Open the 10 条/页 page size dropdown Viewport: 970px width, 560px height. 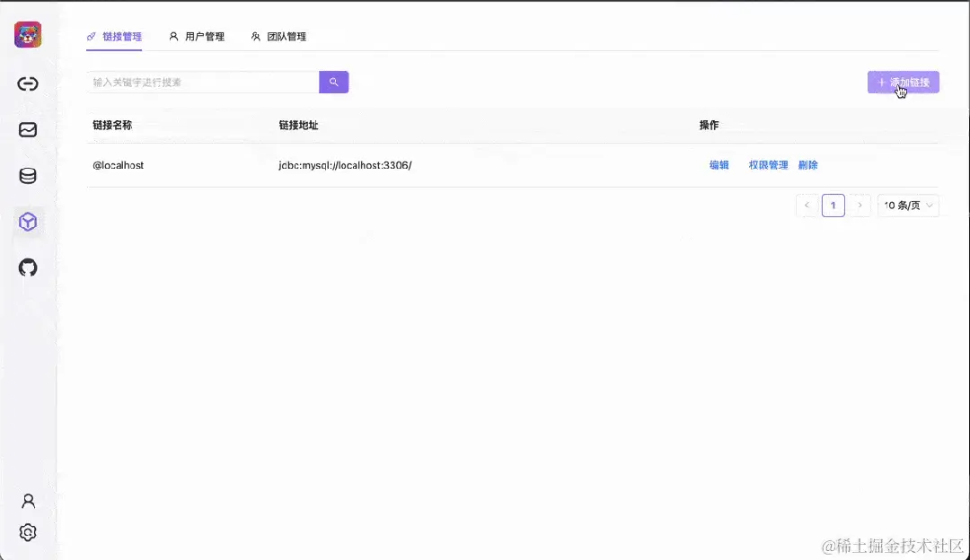907,206
